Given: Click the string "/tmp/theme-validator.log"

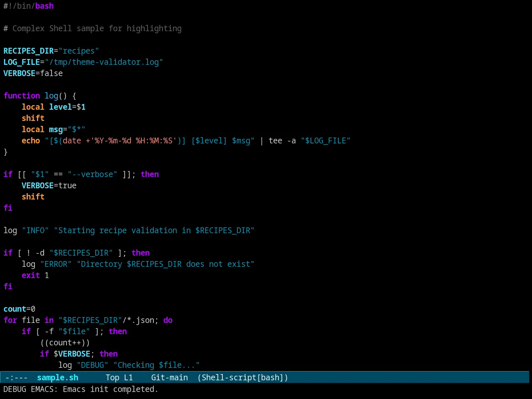Looking at the screenshot, I should tap(104, 62).
